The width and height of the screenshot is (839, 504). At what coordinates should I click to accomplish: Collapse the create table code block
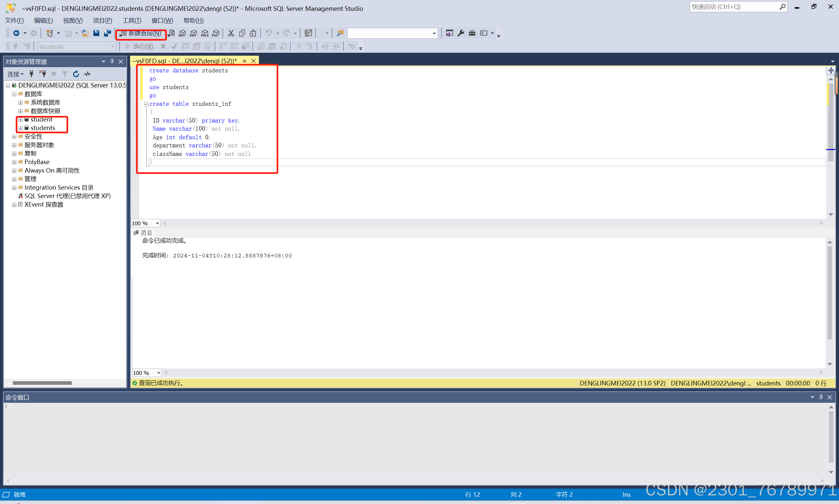click(x=146, y=104)
